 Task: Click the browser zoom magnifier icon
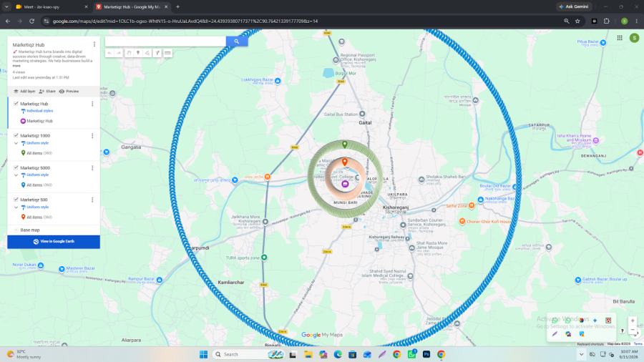(567, 21)
